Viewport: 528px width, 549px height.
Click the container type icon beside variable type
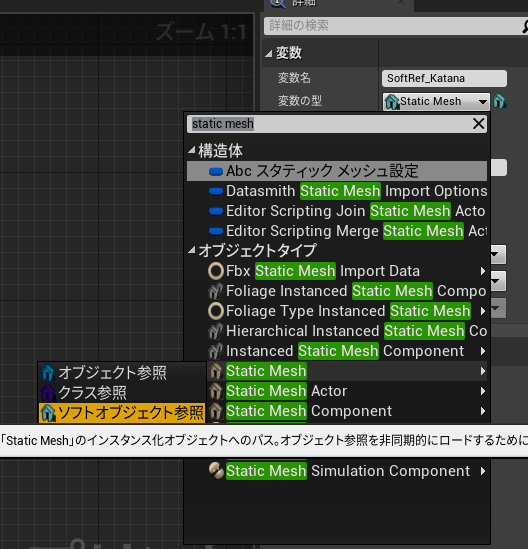pos(499,102)
